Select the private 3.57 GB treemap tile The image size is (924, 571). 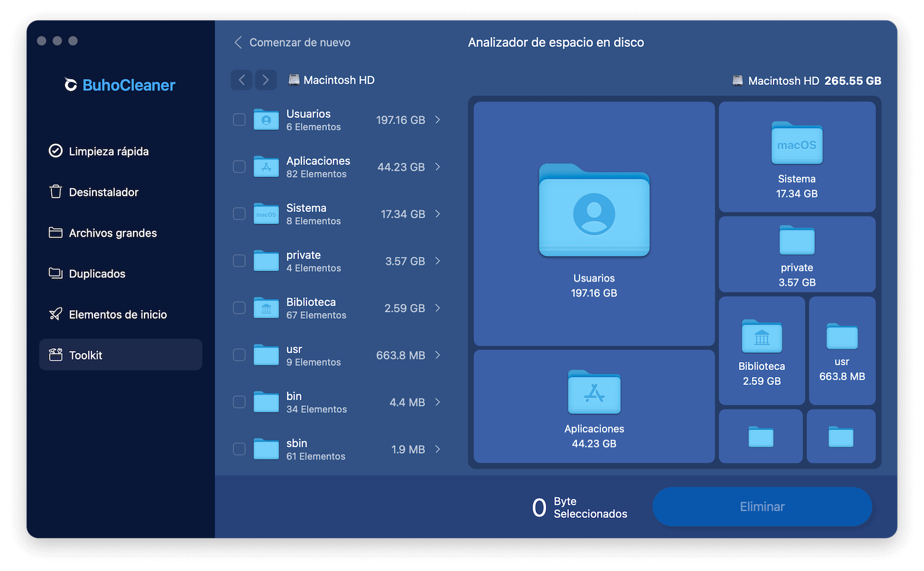coord(797,254)
